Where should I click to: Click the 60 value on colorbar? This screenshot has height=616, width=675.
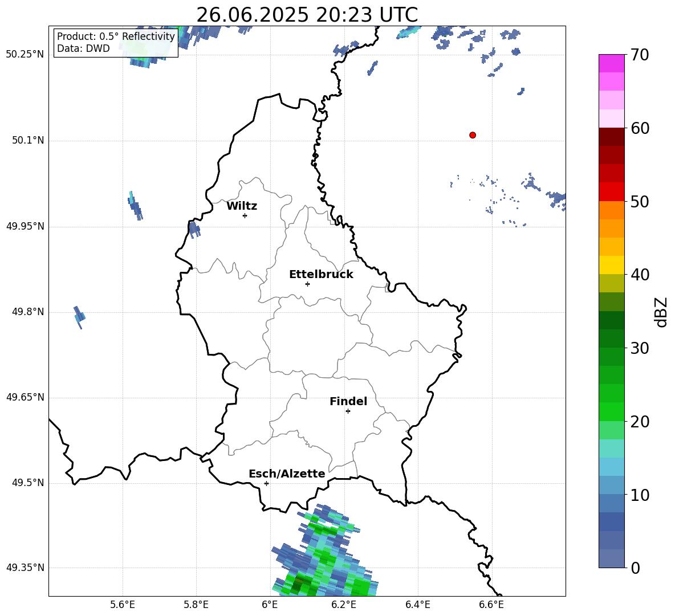tap(640, 128)
